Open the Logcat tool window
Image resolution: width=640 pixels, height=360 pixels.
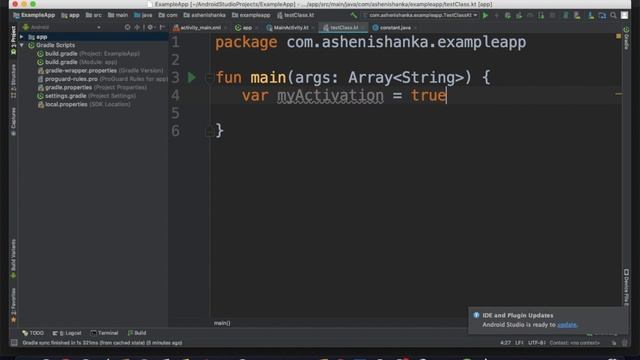67,333
